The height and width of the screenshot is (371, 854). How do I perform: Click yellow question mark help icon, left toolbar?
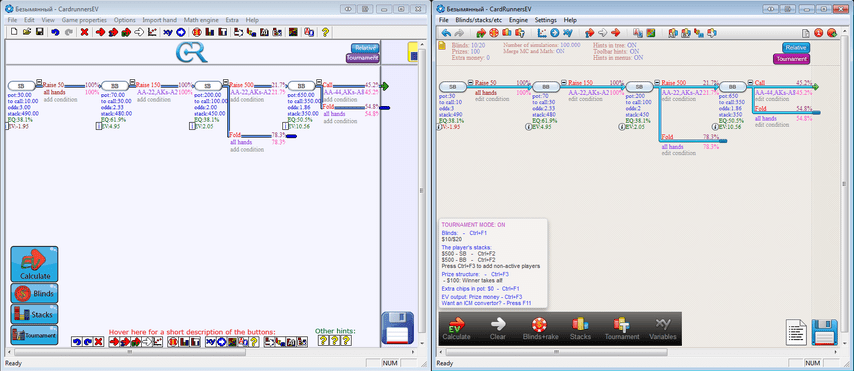tap(325, 32)
